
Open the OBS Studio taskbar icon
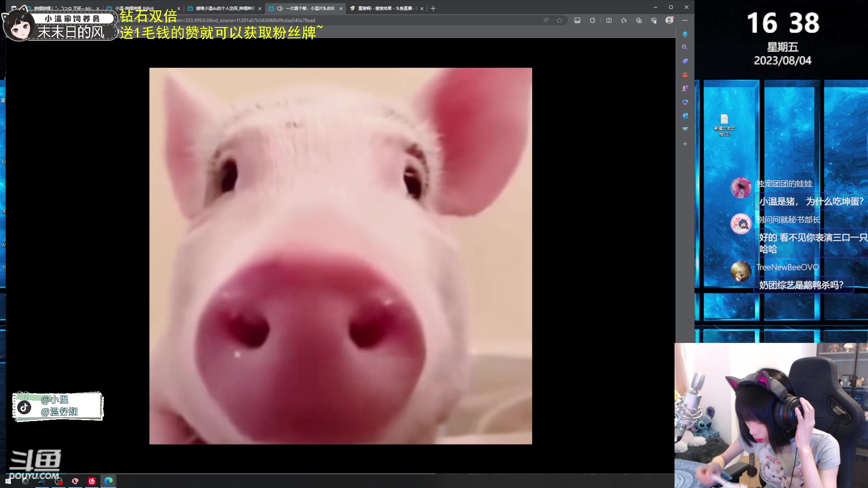coord(58,481)
